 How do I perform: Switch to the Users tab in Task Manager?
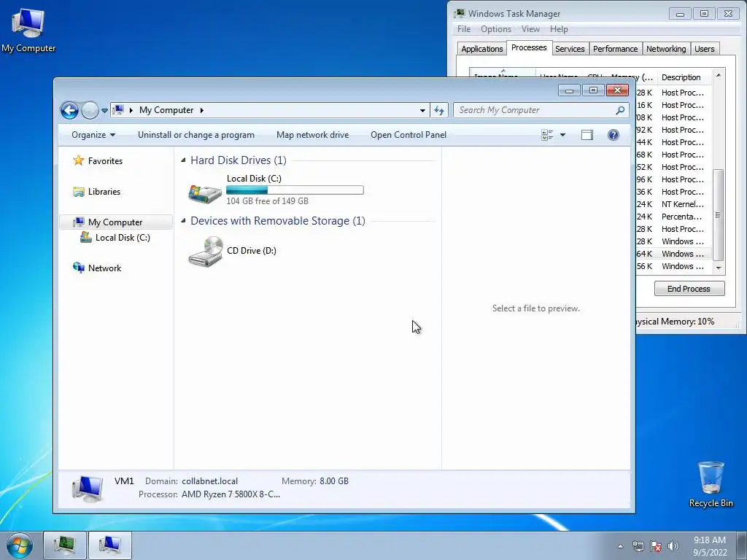704,49
